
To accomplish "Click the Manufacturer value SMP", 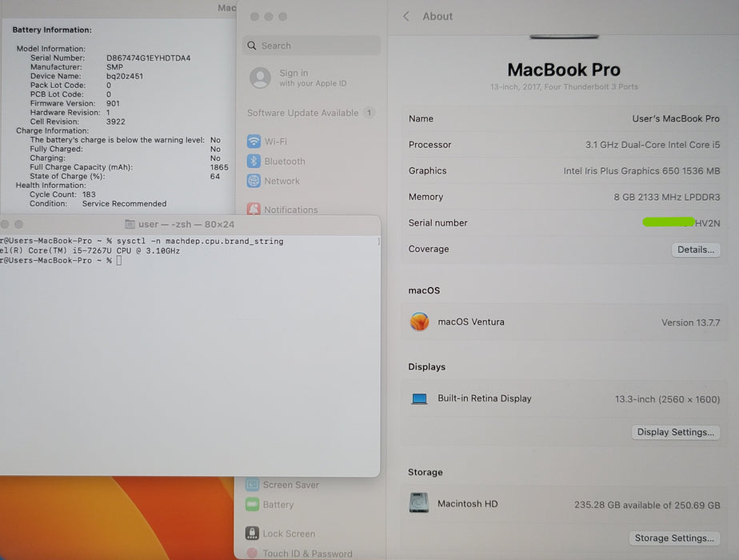I will coord(114,67).
